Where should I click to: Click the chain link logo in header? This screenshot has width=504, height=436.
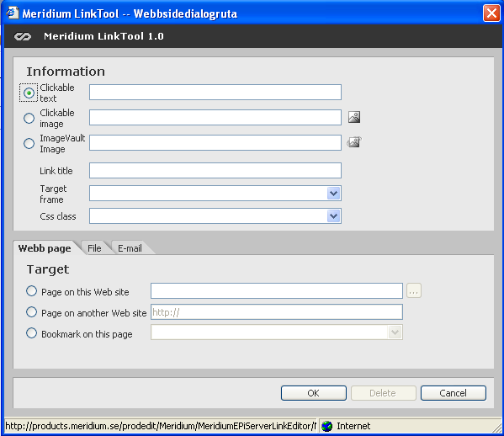tap(23, 37)
